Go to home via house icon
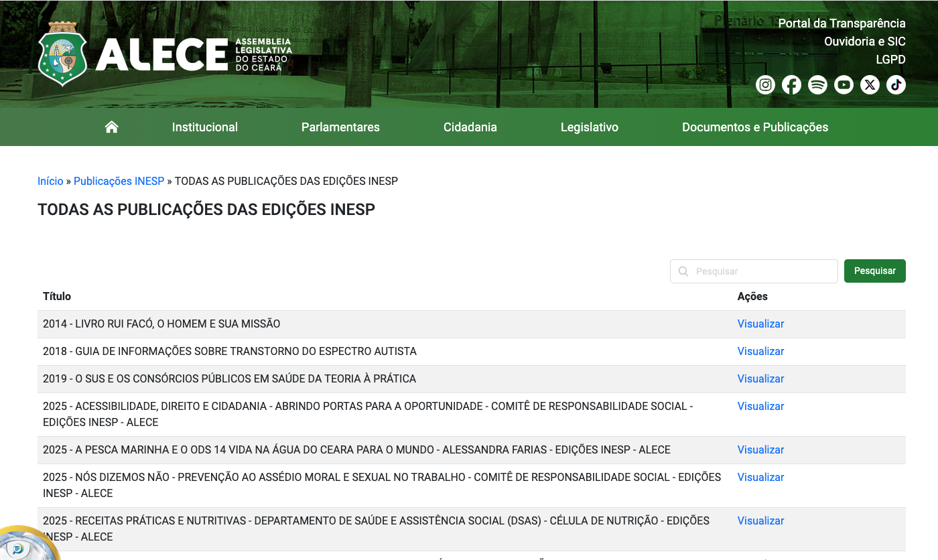The image size is (938, 560). 112,127
